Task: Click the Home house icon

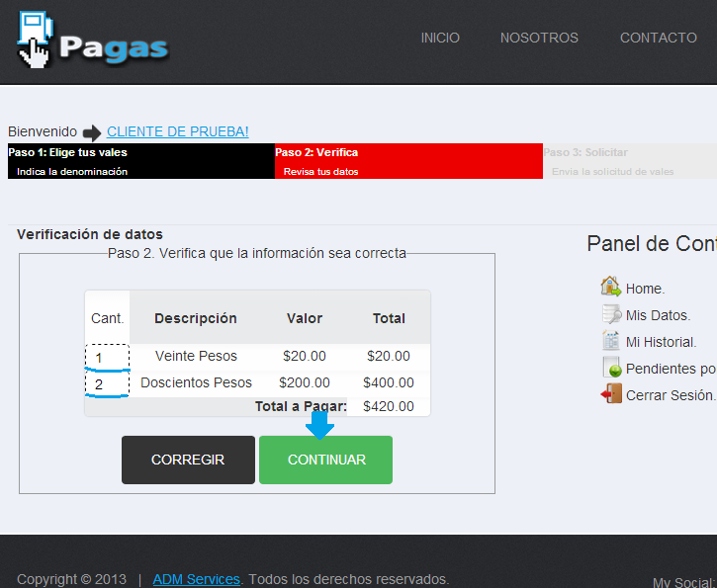Action: [610, 287]
